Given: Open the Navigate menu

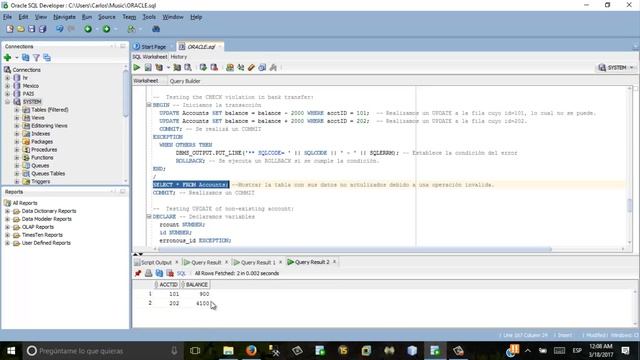Looking at the screenshot, I should (64, 17).
